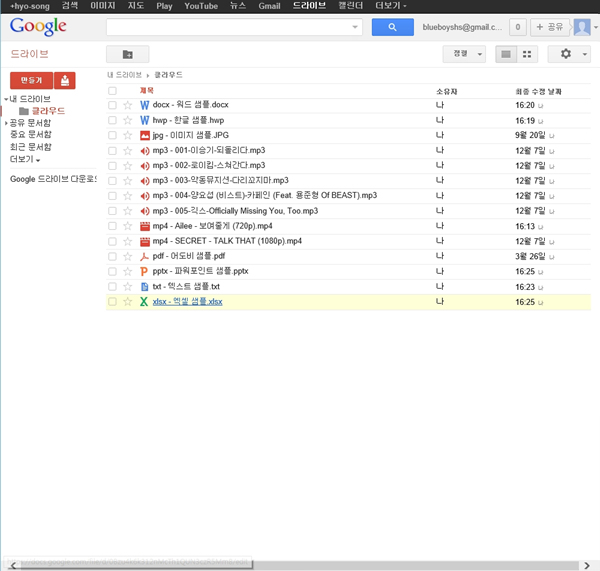Click the blue search magnifier button
Viewport: 600px width, 571px height.
(x=392, y=27)
